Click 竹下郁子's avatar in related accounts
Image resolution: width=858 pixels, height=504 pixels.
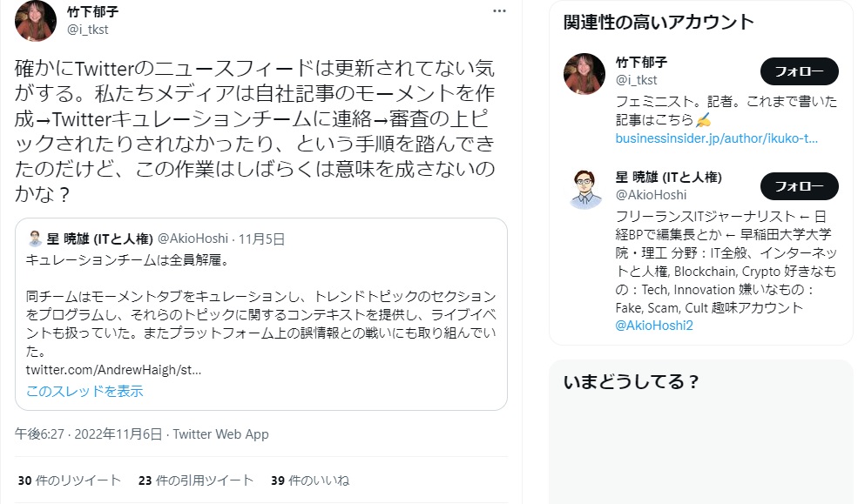click(x=585, y=73)
